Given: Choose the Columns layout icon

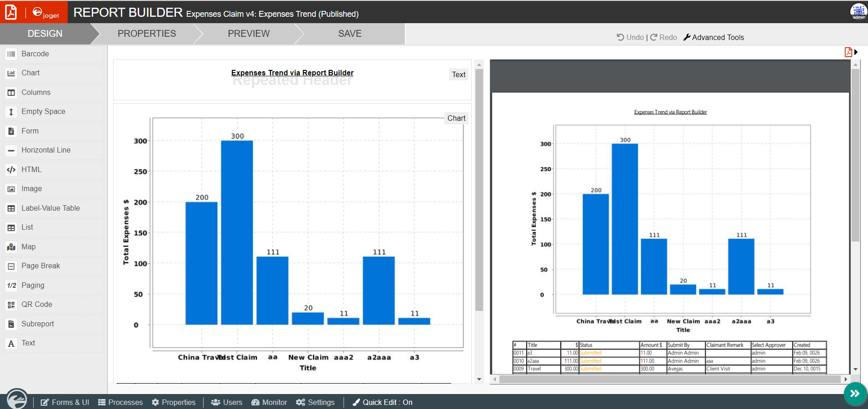Looking at the screenshot, I should [11, 93].
